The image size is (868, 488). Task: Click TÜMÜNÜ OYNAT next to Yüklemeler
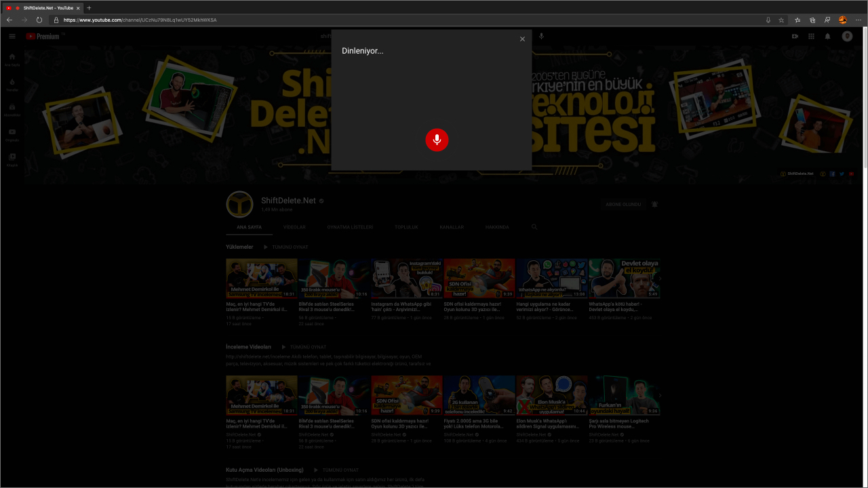(285, 247)
